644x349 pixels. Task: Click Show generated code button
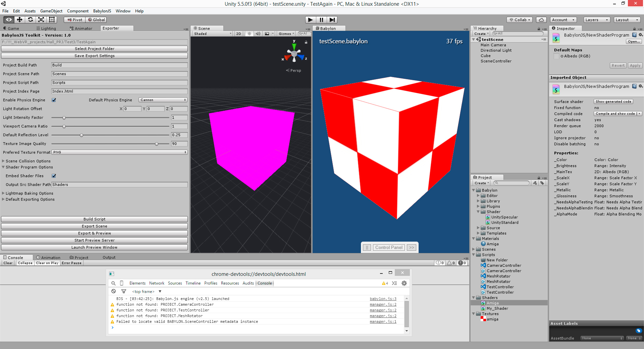coord(613,102)
